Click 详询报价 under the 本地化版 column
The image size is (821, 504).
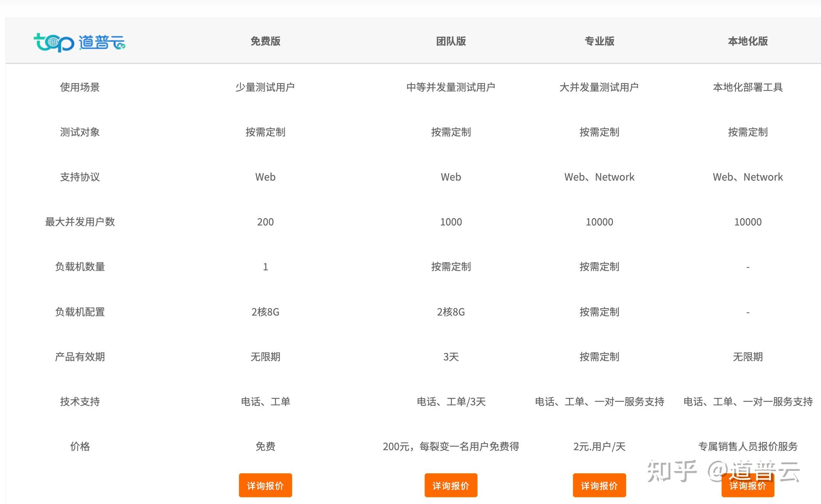pos(748,485)
